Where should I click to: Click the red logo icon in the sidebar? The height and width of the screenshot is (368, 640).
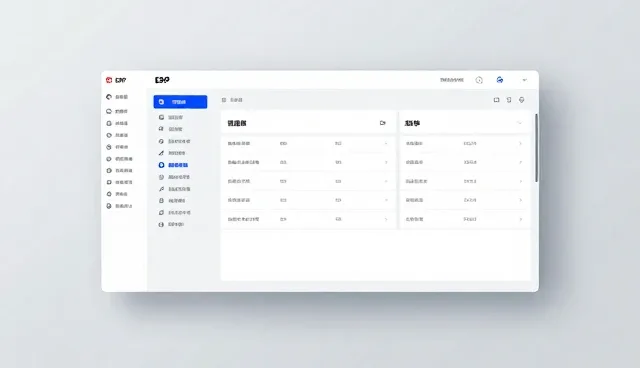[x=109, y=80]
